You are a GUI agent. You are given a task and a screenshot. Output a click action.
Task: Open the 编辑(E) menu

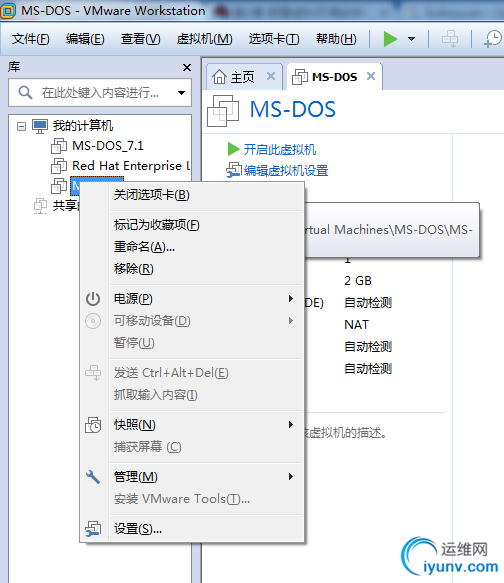tap(85, 39)
